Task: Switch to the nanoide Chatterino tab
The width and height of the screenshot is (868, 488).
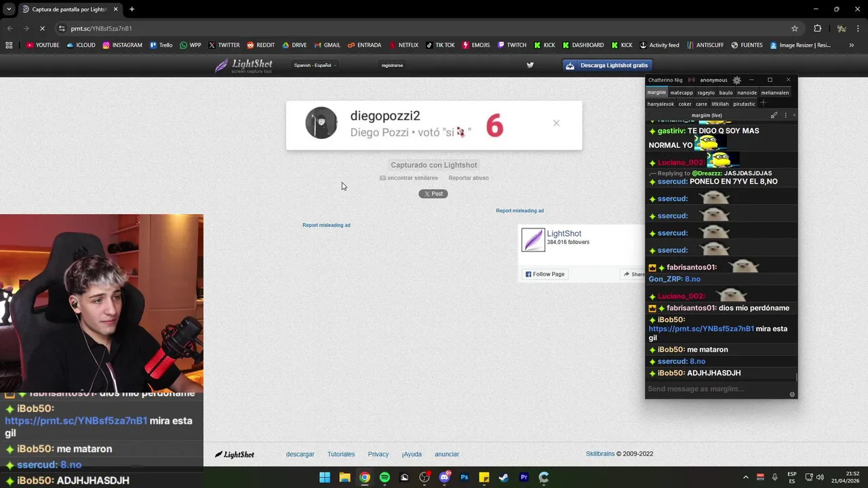Action: pos(747,93)
